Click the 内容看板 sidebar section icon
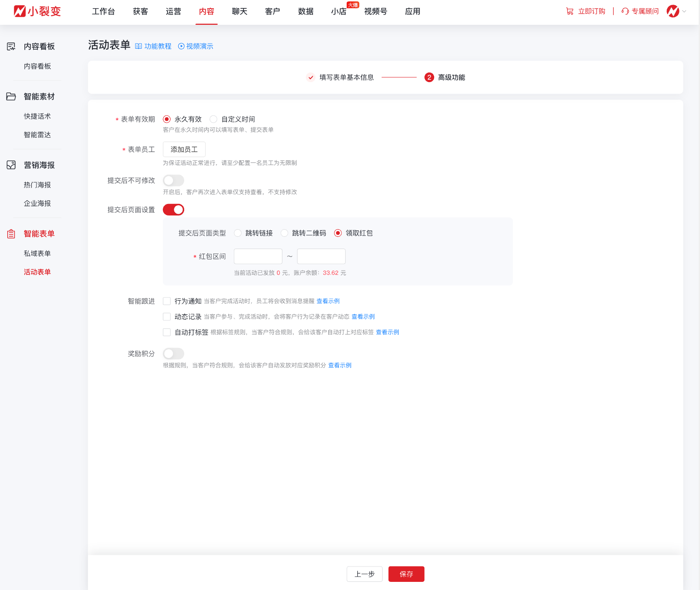 (11, 46)
